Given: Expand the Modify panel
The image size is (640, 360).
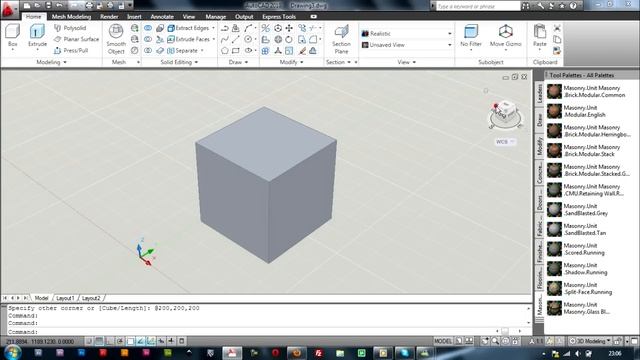Looking at the screenshot, I should click(291, 62).
